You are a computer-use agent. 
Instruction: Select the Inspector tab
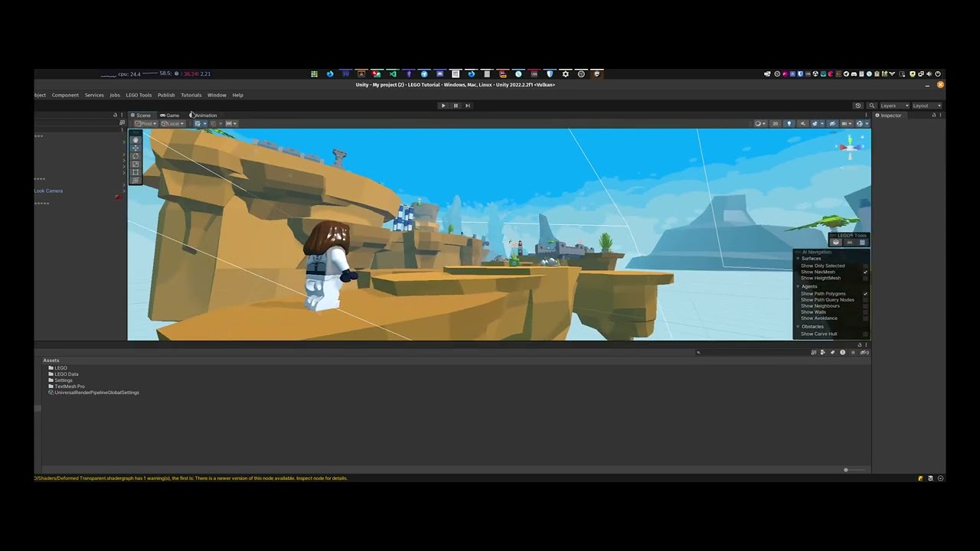tap(888, 116)
